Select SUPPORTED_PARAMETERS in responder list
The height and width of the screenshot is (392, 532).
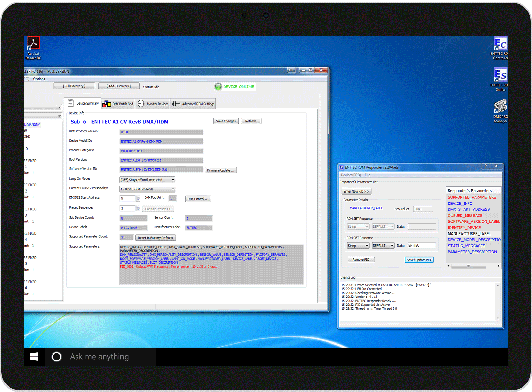pos(472,197)
